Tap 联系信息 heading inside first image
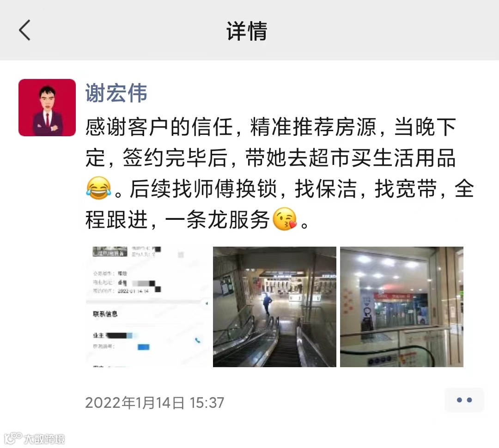Viewport: 499px width, 448px height. (105, 314)
